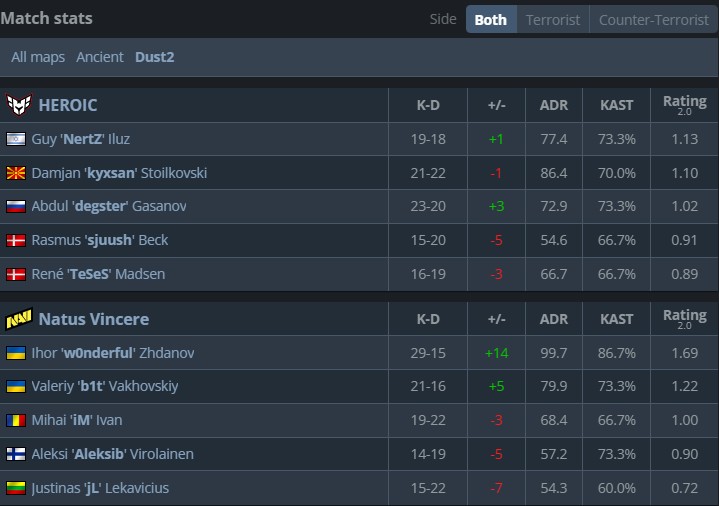This screenshot has width=719, height=506.
Task: Click the Danish flag next to sjuush
Action: 16,240
